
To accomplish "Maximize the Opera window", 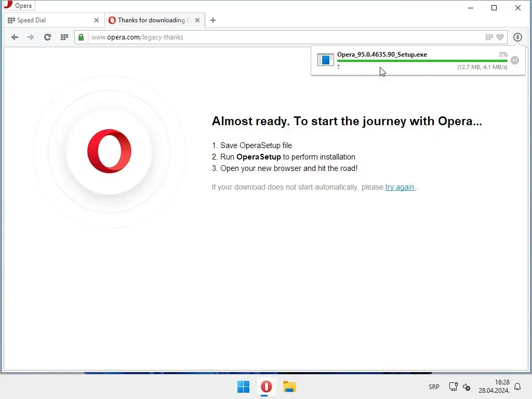I will [494, 8].
